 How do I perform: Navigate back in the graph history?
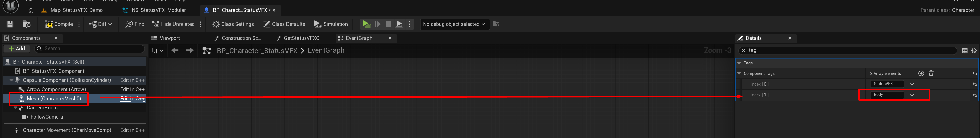tap(175, 51)
